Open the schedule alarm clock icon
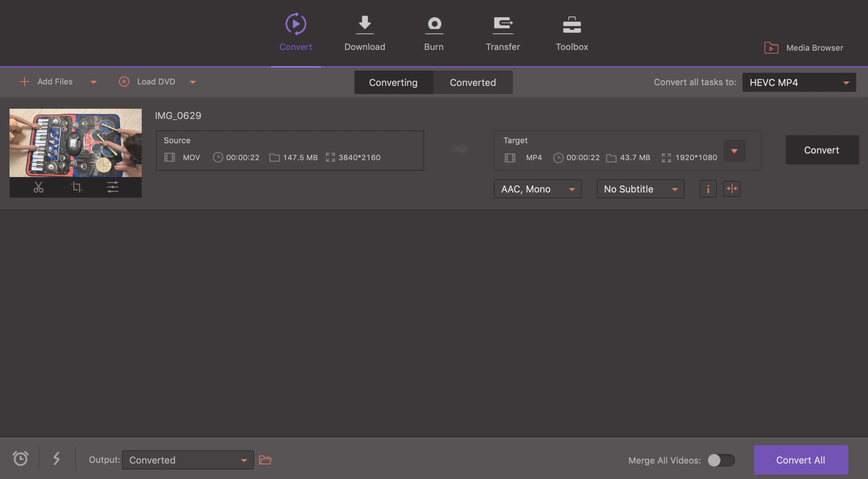This screenshot has width=868, height=479. click(x=20, y=458)
